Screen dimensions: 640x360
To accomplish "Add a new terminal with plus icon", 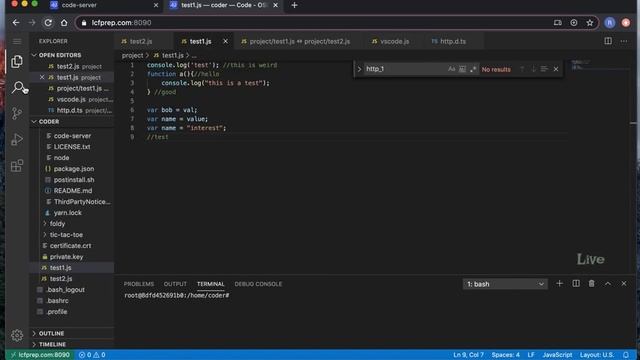I will 559,284.
